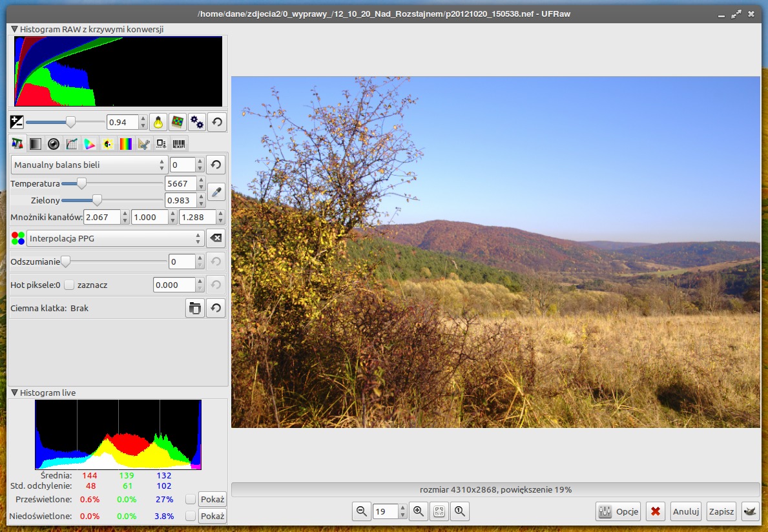Click the RAW histogram graph
This screenshot has width=768, height=532.
coord(118,71)
